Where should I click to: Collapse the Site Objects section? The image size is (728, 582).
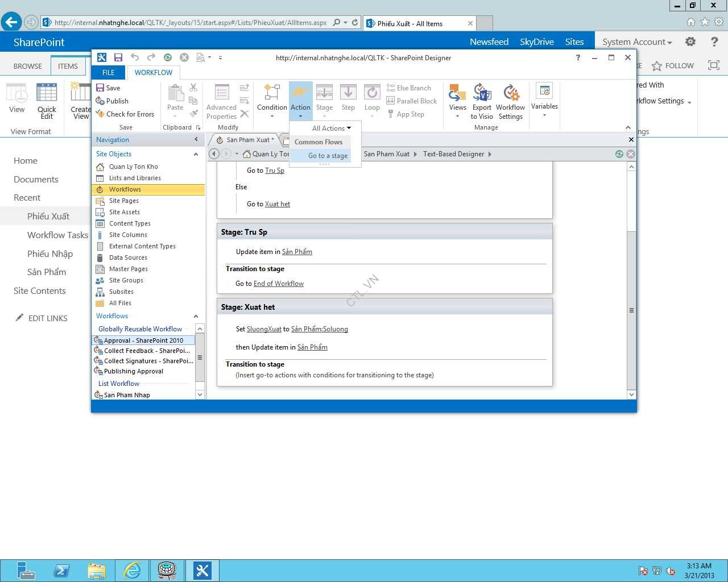coord(196,154)
